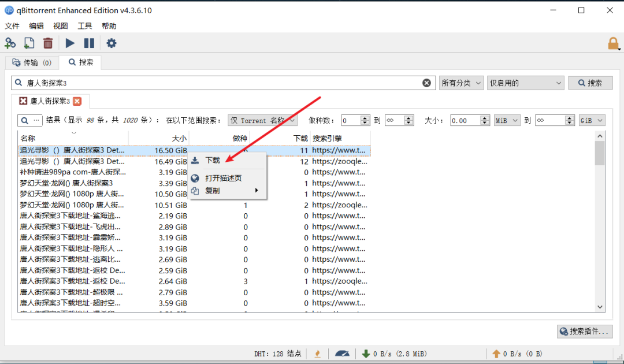Open options via the gear icon
624x364 pixels.
tap(112, 43)
